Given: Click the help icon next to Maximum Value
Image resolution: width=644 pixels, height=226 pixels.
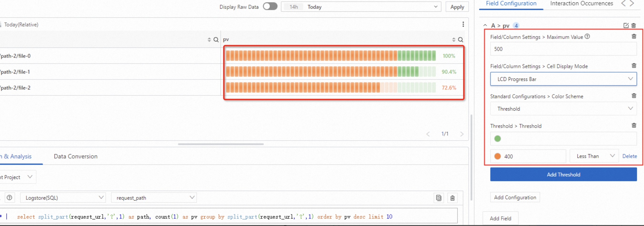Looking at the screenshot, I should click(587, 37).
